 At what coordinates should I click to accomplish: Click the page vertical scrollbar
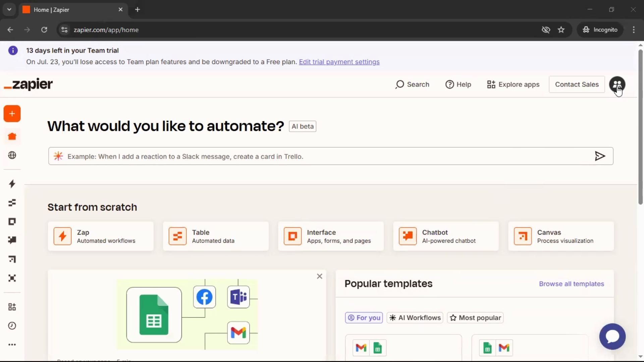point(640,127)
